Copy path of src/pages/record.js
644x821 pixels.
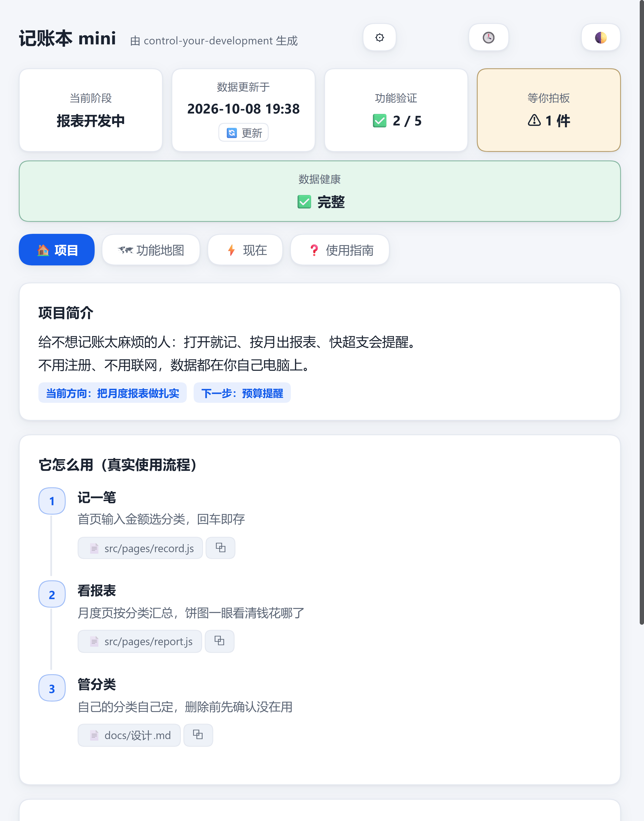pos(220,548)
